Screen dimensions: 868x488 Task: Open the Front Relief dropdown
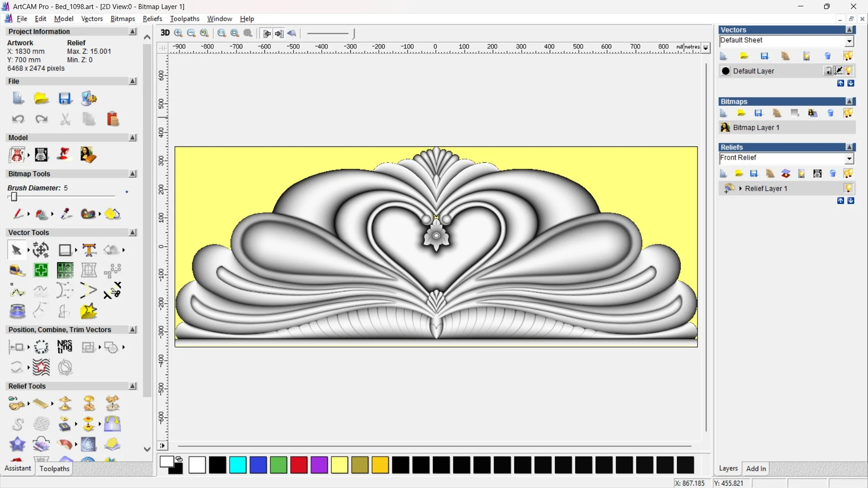click(x=849, y=158)
